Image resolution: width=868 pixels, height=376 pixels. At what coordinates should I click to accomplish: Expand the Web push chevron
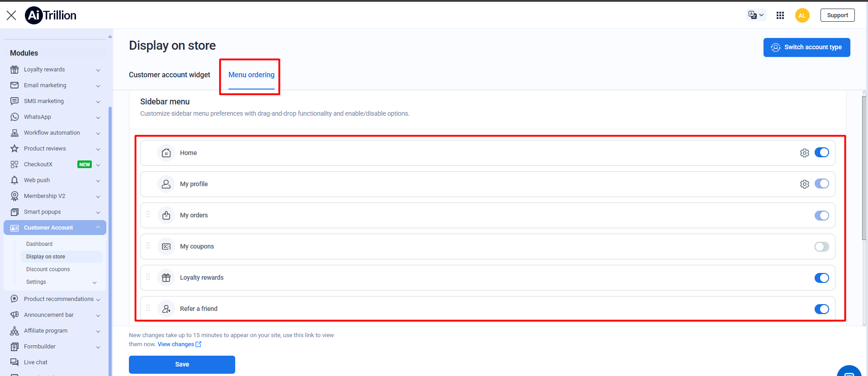point(98,181)
